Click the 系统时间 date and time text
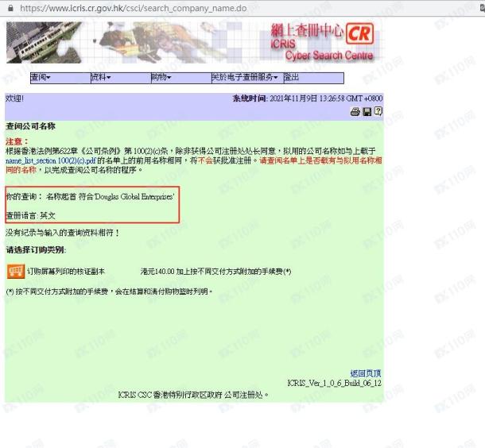The image size is (485, 448). tap(308, 98)
